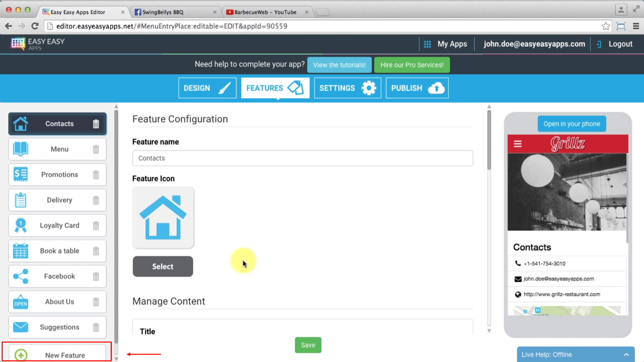Click the PUBLISH tab
The height and width of the screenshot is (362, 644).
417,88
